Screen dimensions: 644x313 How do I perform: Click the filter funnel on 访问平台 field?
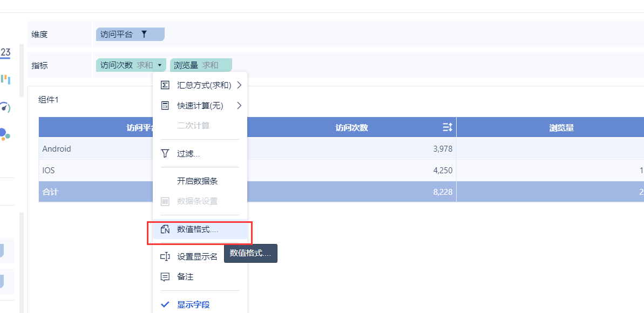coord(144,34)
